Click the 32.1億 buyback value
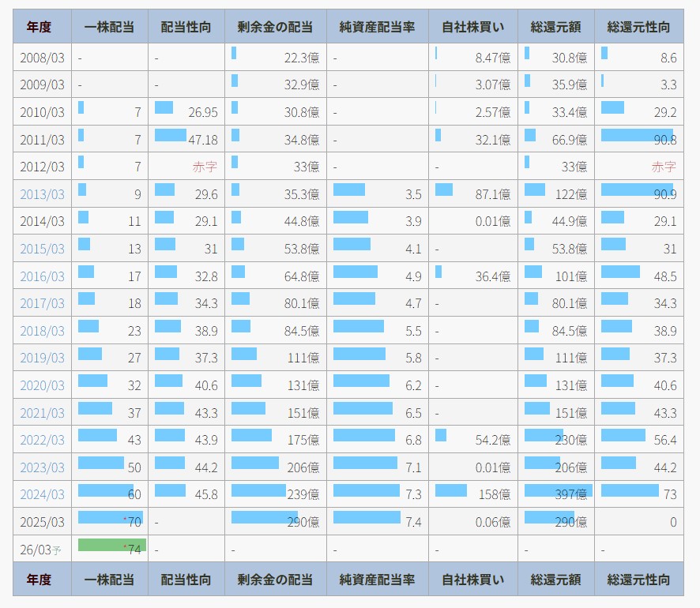This screenshot has height=608, width=700. (x=493, y=140)
